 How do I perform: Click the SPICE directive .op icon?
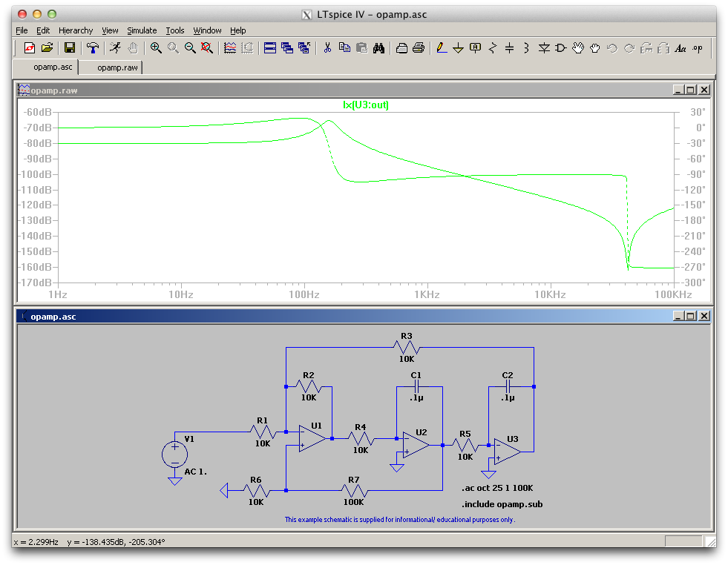tap(698, 47)
